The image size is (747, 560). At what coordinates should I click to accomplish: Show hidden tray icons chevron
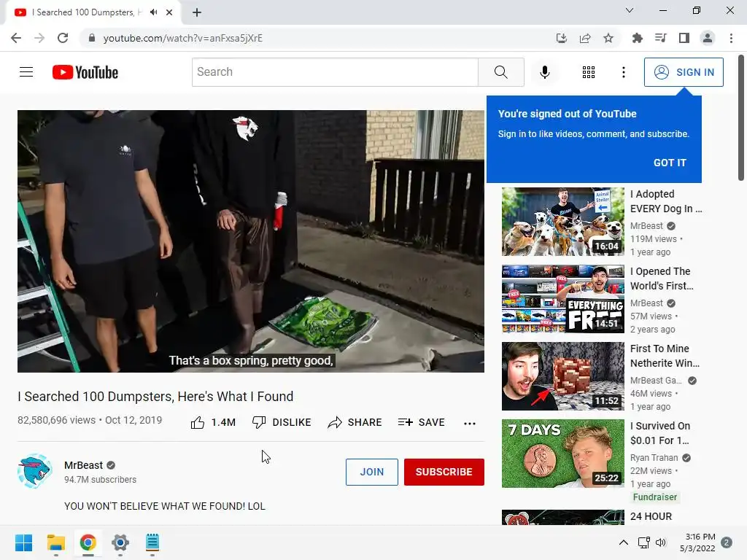pos(623,542)
